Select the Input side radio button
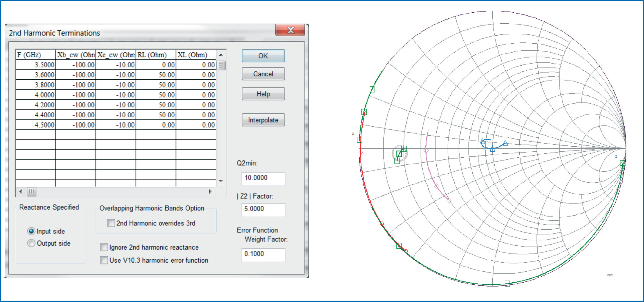Screen dimensions: 644x302 pos(31,231)
